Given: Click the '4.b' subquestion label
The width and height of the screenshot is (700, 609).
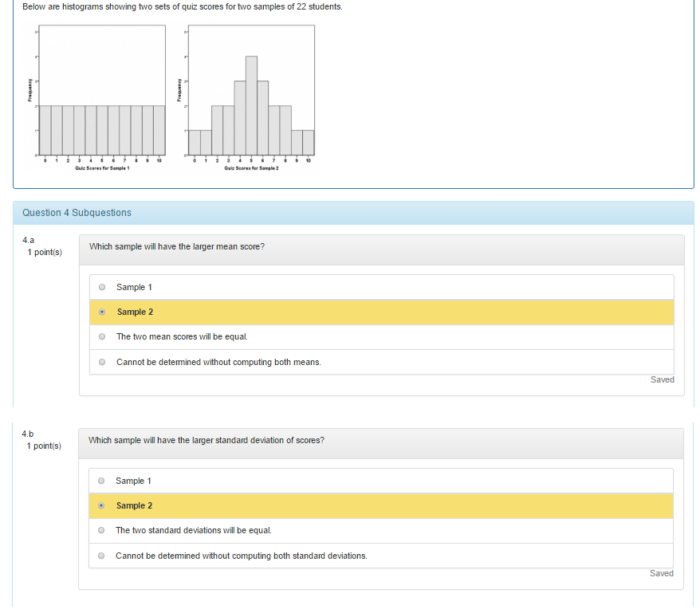Looking at the screenshot, I should pos(29,434).
